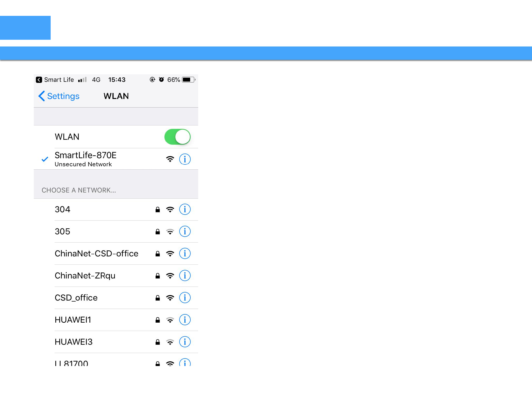532x399 pixels.
Task: Select the 305 network
Action: click(x=63, y=231)
